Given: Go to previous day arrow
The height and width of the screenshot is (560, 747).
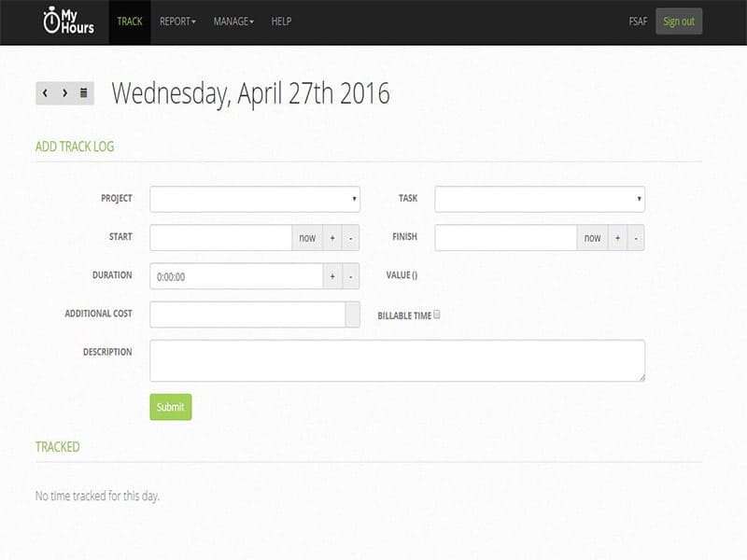Looking at the screenshot, I should [x=45, y=92].
